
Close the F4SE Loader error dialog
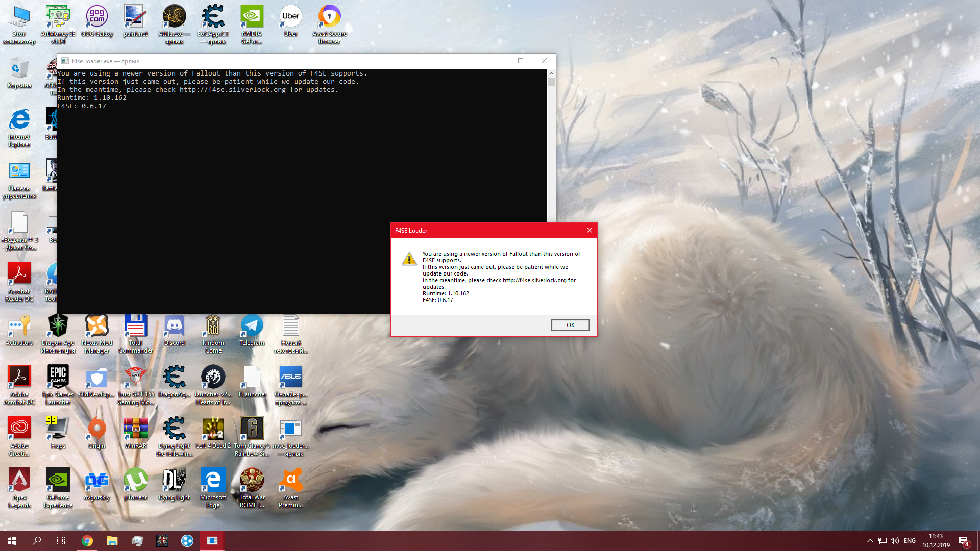[589, 230]
